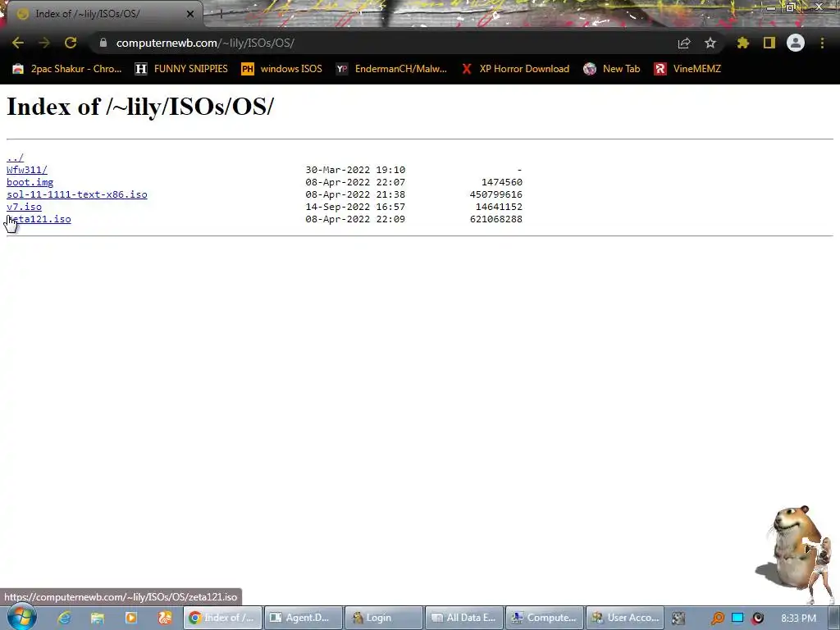Viewport: 840px width, 630px height.
Task: Download the zeta121.iso file
Action: tap(39, 219)
